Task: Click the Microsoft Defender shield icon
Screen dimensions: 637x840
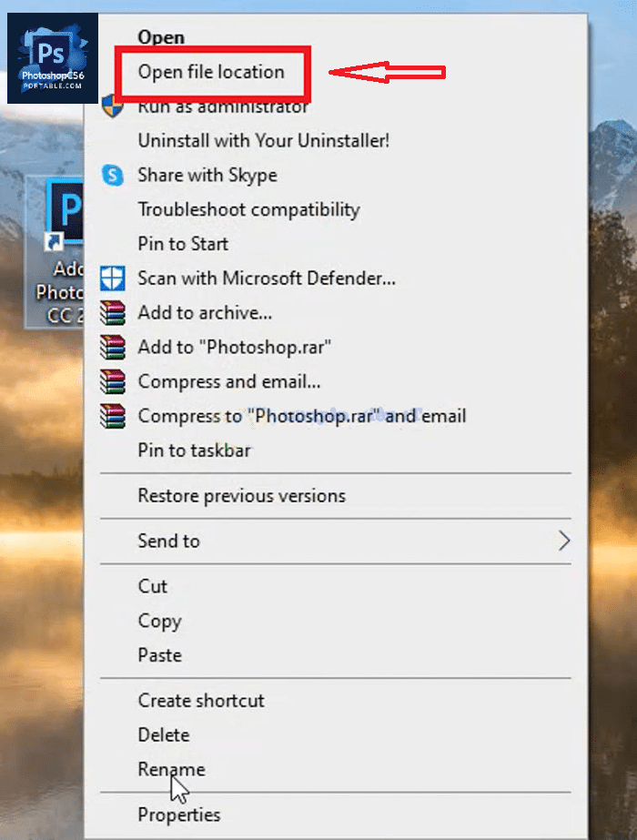Action: (113, 278)
